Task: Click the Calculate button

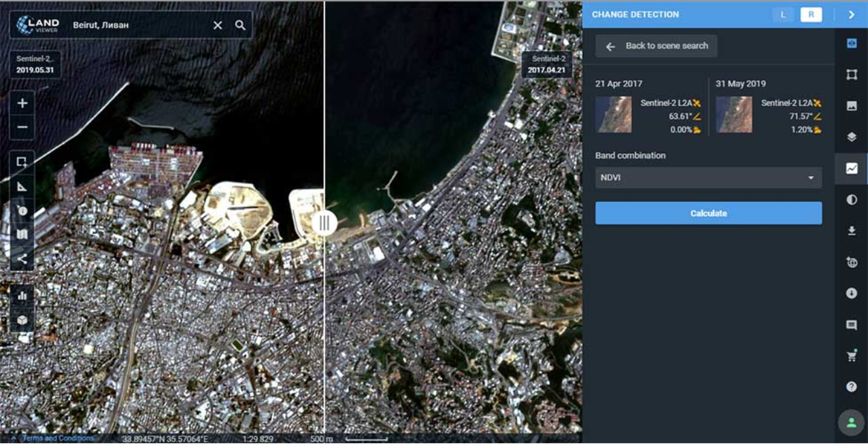Action: tap(708, 213)
